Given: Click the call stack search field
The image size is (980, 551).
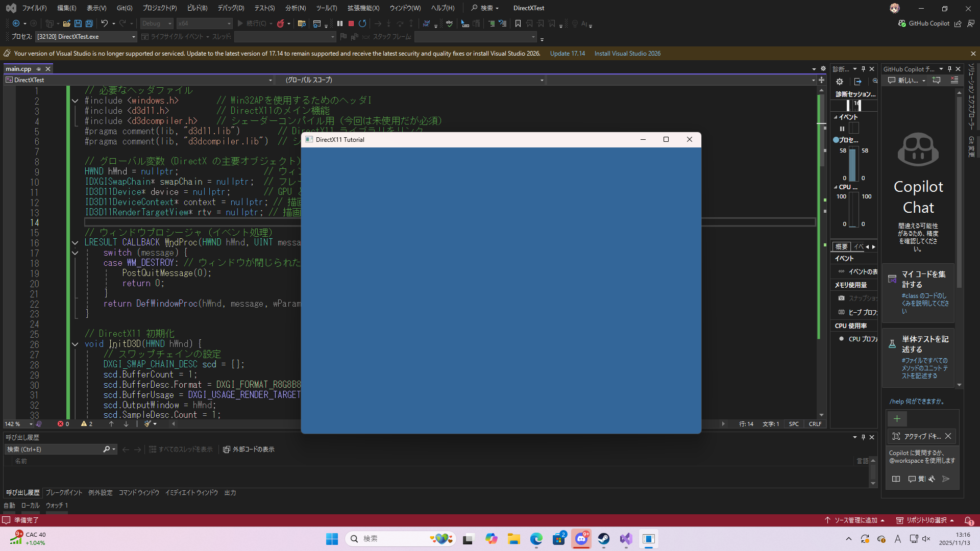Looking at the screenshot, I should coord(54,449).
